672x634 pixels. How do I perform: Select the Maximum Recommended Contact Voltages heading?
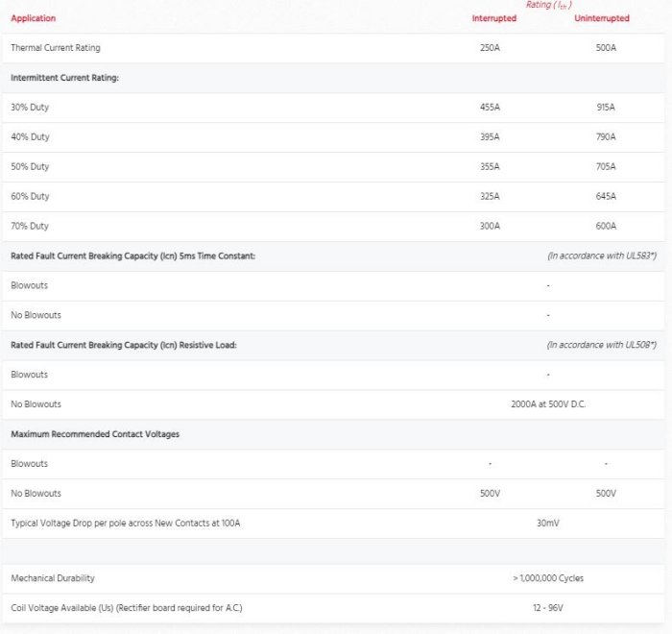point(95,434)
